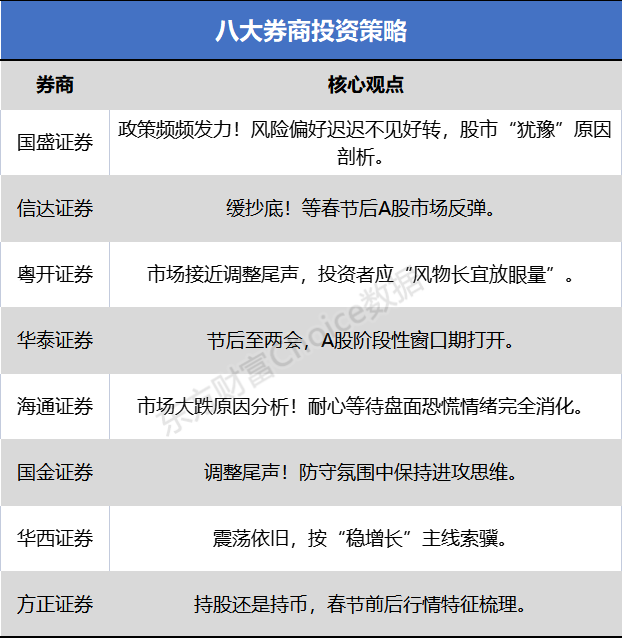Select the view starting 政策频频发力
The height and width of the screenshot is (638, 622).
click(365, 142)
